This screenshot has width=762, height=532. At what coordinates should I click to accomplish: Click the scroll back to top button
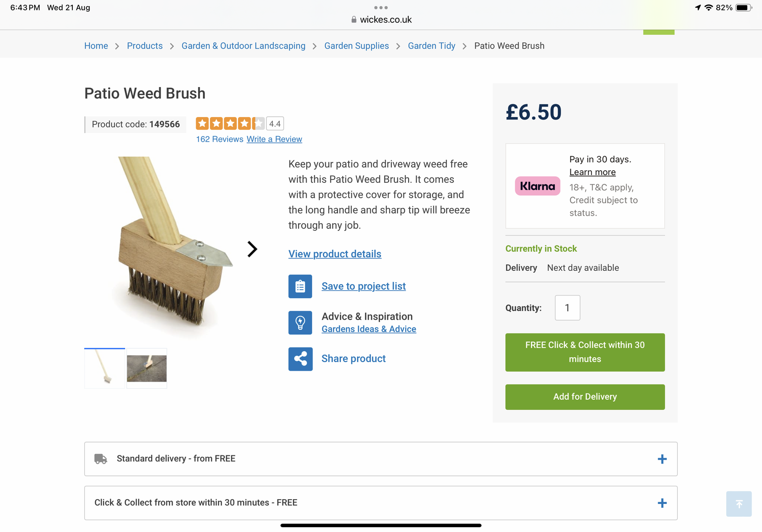click(x=739, y=504)
